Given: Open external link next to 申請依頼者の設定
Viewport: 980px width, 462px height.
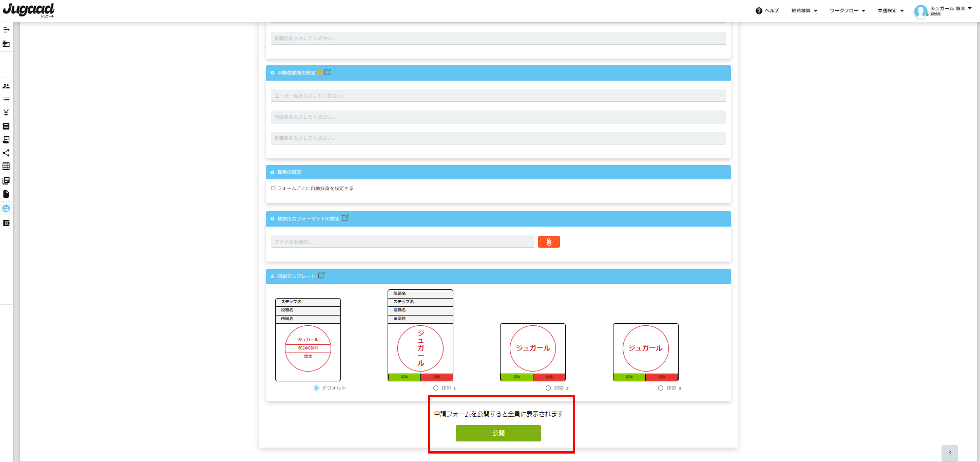Looking at the screenshot, I should 328,72.
